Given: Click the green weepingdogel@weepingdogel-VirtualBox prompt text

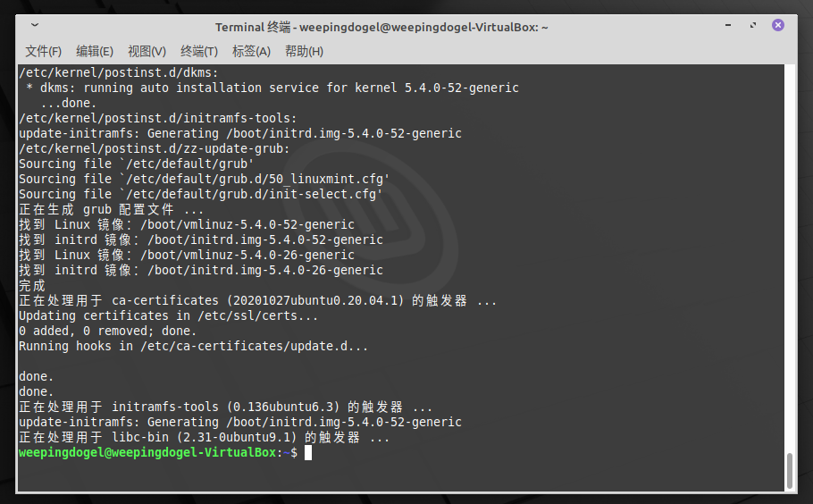Looking at the screenshot, I should [x=147, y=453].
